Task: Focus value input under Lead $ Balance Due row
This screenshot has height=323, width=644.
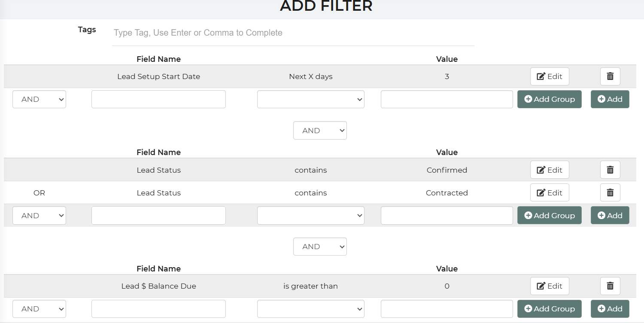Action: point(447,309)
